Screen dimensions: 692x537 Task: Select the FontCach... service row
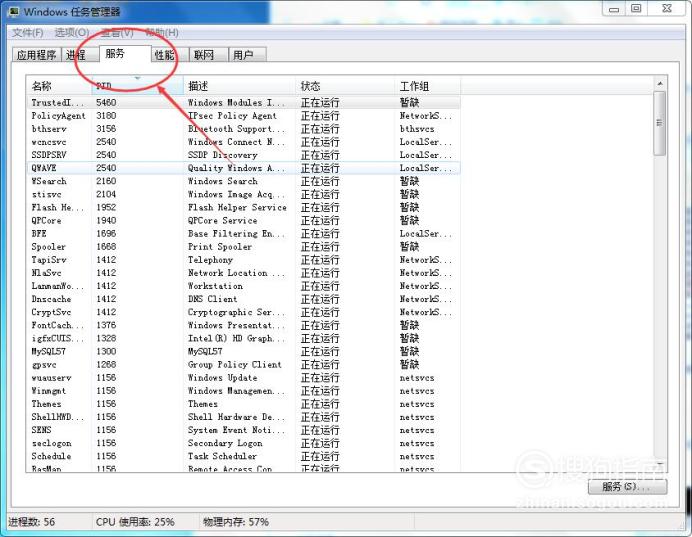243,325
